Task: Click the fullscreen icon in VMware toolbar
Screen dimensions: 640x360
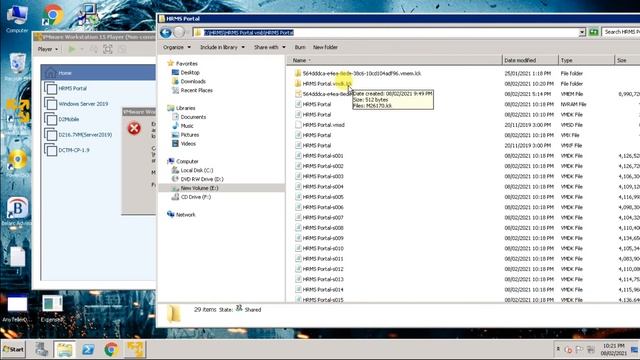Action: 108,49
